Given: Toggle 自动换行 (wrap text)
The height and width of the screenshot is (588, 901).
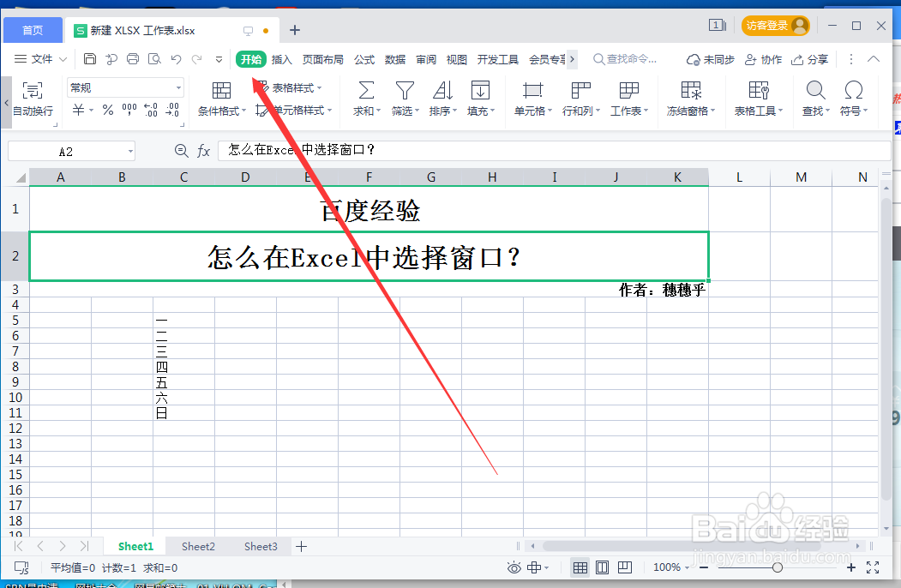Looking at the screenshot, I should (x=33, y=99).
